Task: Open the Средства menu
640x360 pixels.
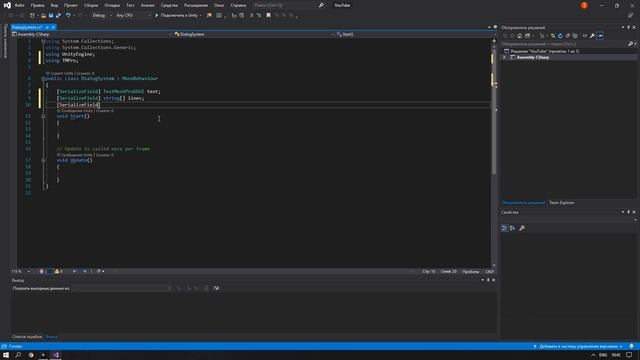Action: pos(169,5)
